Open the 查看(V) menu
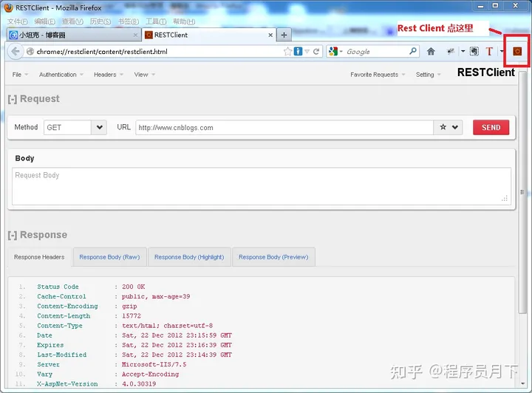 pyautogui.click(x=72, y=21)
